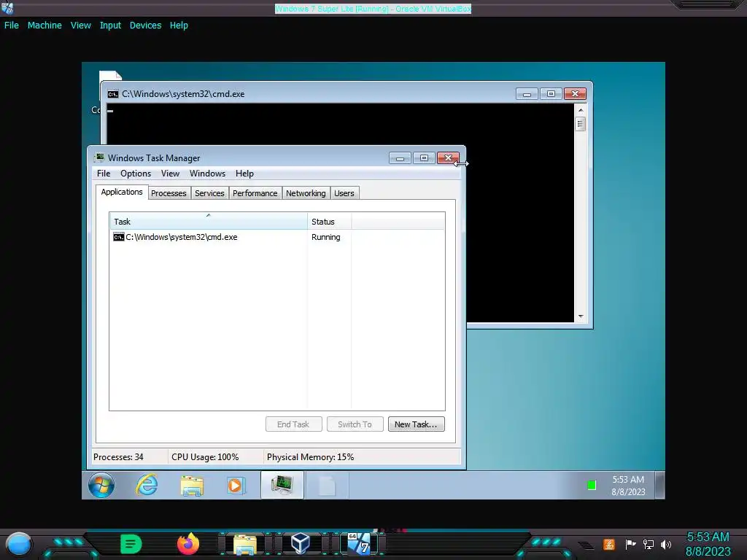The image size is (747, 560).
Task: Click the New Task... button
Action: point(417,424)
